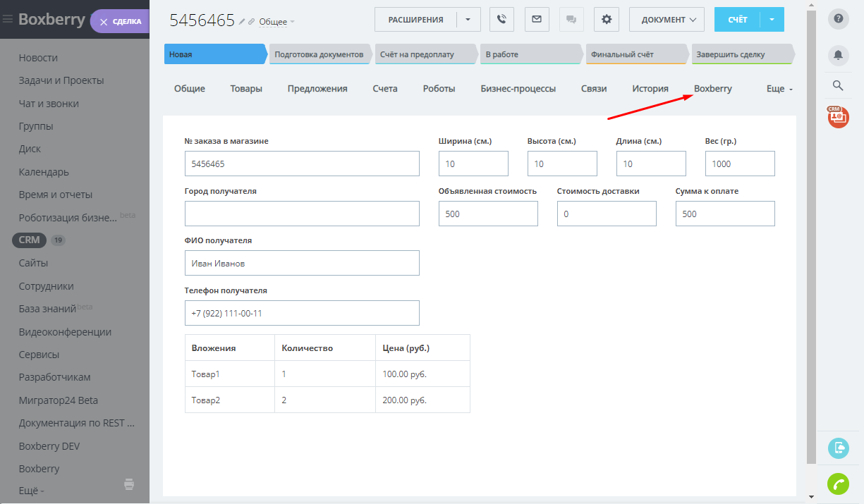Screen dimensions: 864x504
Task: Select the Boxberry tab in the deal card
Action: coord(713,89)
